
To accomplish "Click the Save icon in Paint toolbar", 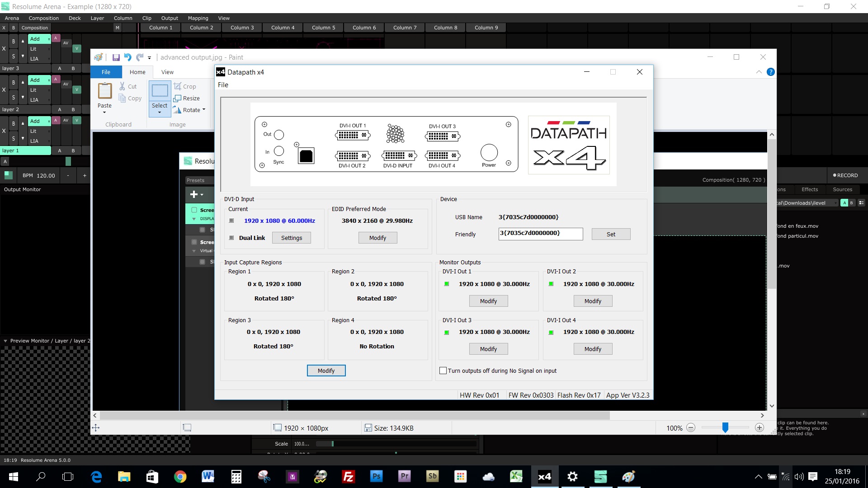I will tap(116, 57).
